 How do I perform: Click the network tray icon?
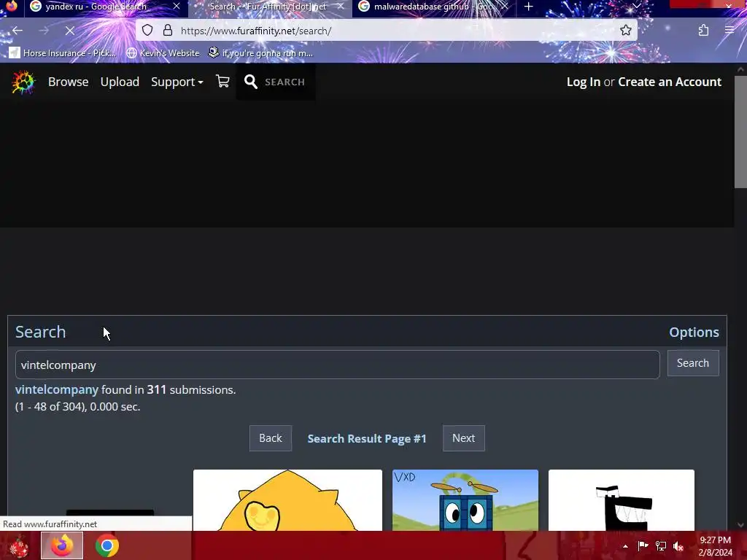click(661, 545)
